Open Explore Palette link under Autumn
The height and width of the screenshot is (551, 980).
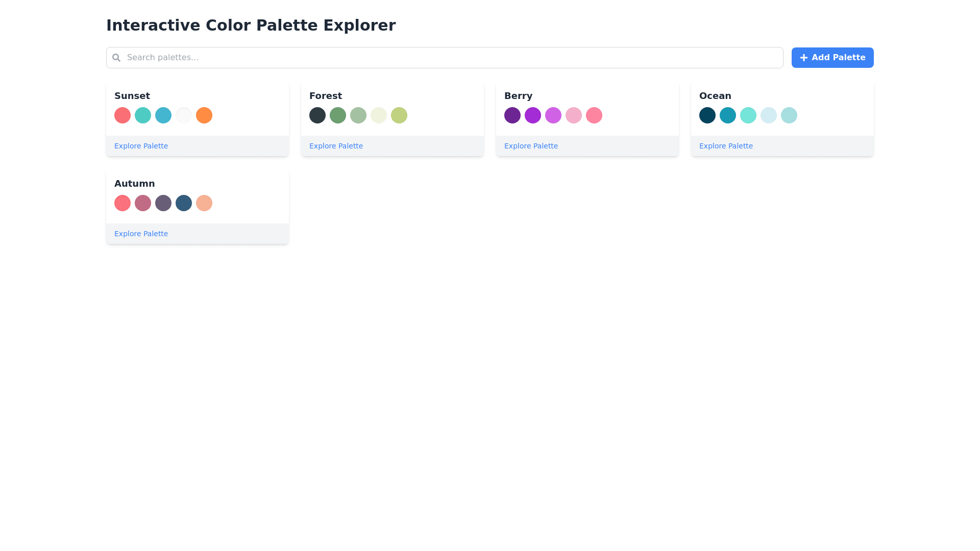pos(141,234)
